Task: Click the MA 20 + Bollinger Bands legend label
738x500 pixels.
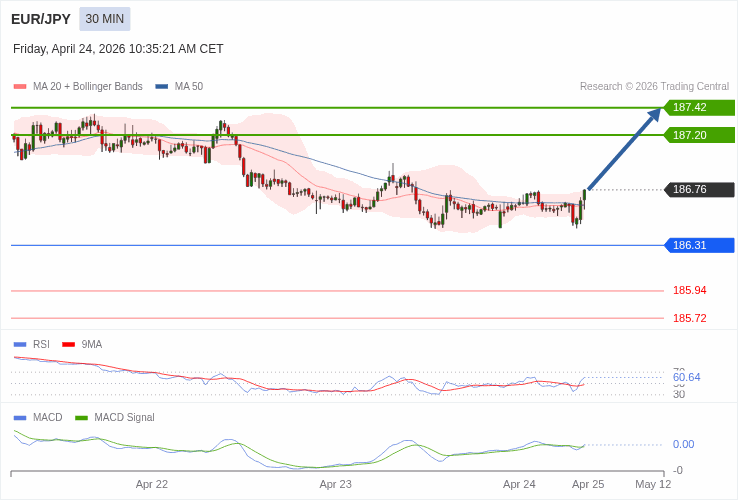Action: click(88, 87)
